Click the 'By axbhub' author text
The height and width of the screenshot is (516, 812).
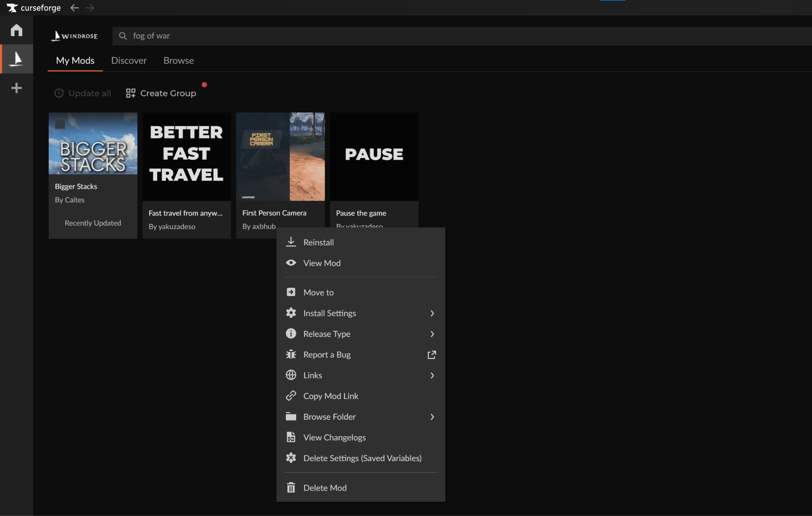click(259, 226)
